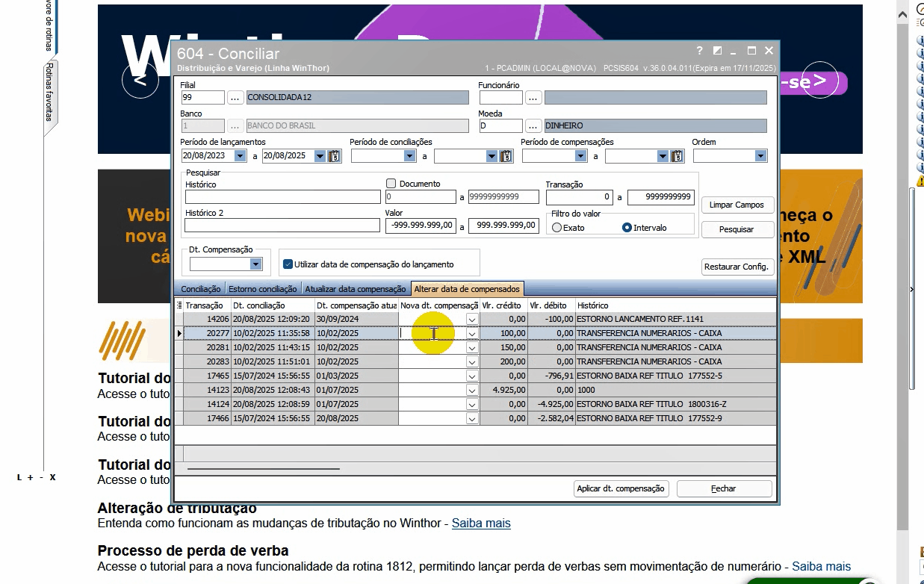Expand end date dropdown of Período de compensações
This screenshot has width=924, height=584.
tap(663, 156)
